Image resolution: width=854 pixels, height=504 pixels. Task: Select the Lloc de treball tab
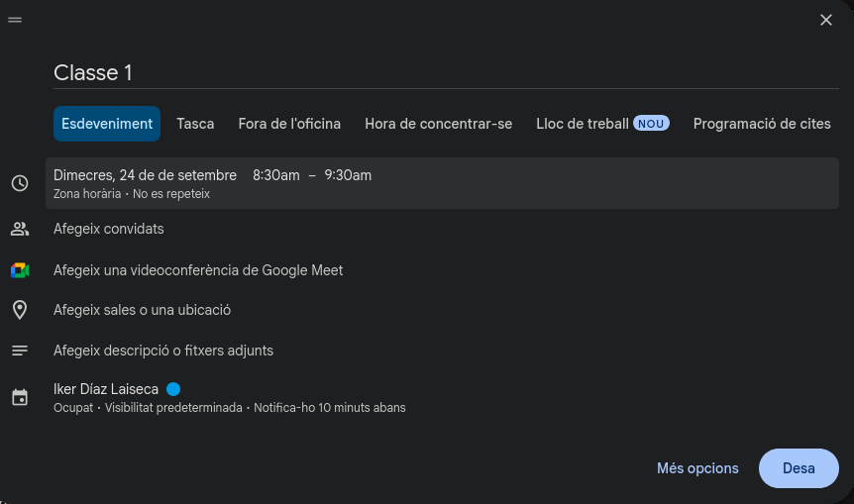(x=583, y=124)
